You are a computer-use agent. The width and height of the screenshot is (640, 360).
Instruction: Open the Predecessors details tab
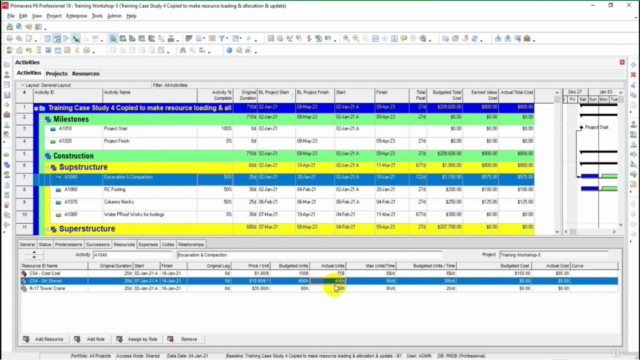69,244
